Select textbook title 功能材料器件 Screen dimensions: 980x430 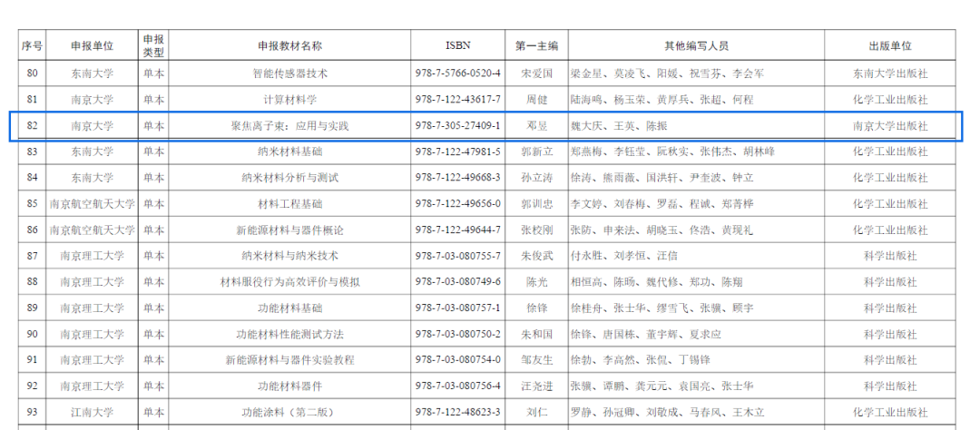pyautogui.click(x=290, y=386)
